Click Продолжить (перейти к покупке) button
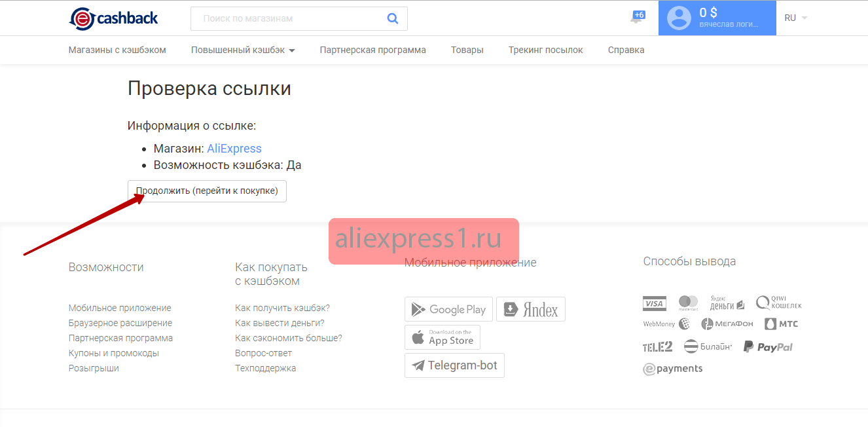 point(207,191)
